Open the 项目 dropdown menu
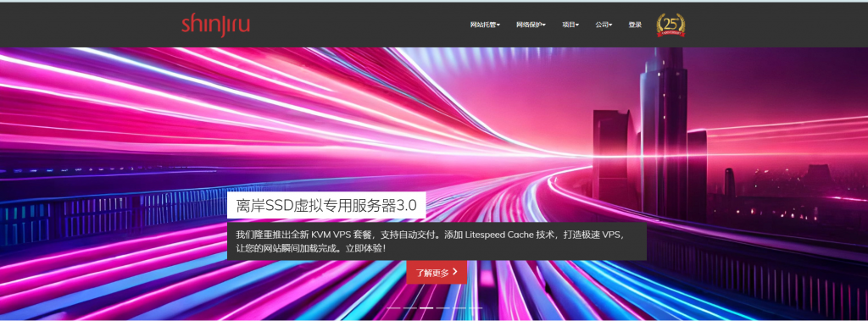 point(570,25)
